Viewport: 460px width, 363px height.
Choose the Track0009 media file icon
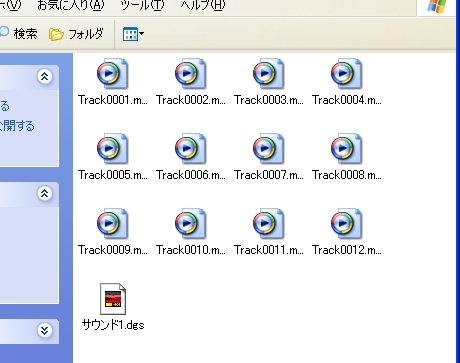pos(112,224)
